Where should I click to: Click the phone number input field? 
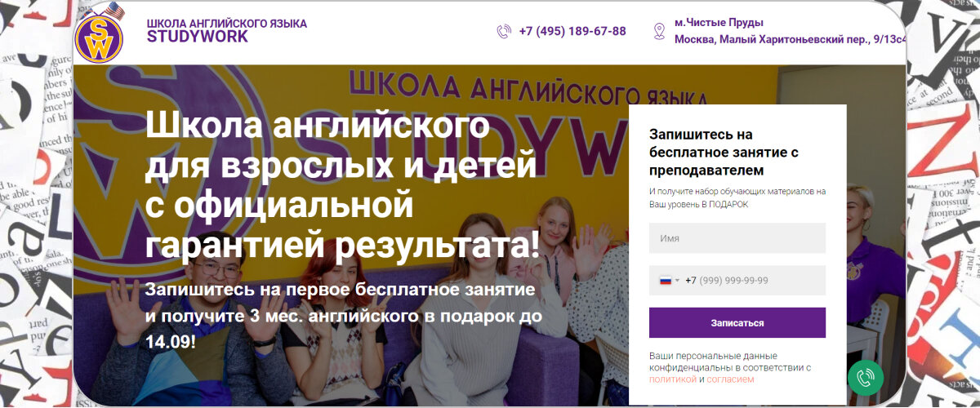pos(737,281)
